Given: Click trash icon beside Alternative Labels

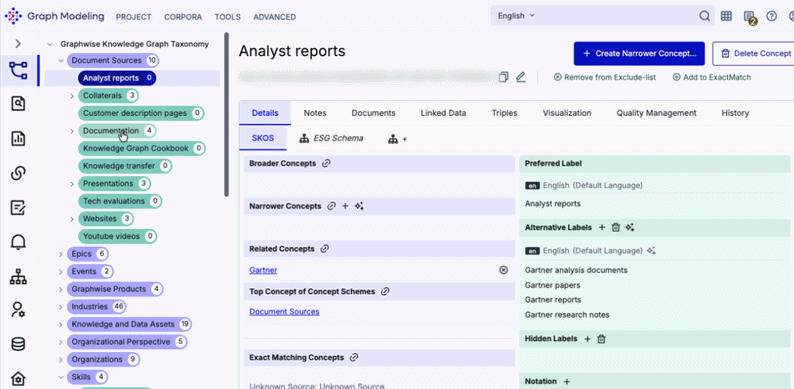Looking at the screenshot, I should pyautogui.click(x=616, y=227).
